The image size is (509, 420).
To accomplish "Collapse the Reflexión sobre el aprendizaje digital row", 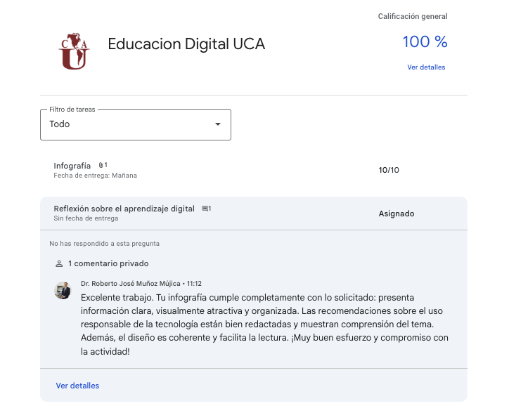I will coord(253,213).
